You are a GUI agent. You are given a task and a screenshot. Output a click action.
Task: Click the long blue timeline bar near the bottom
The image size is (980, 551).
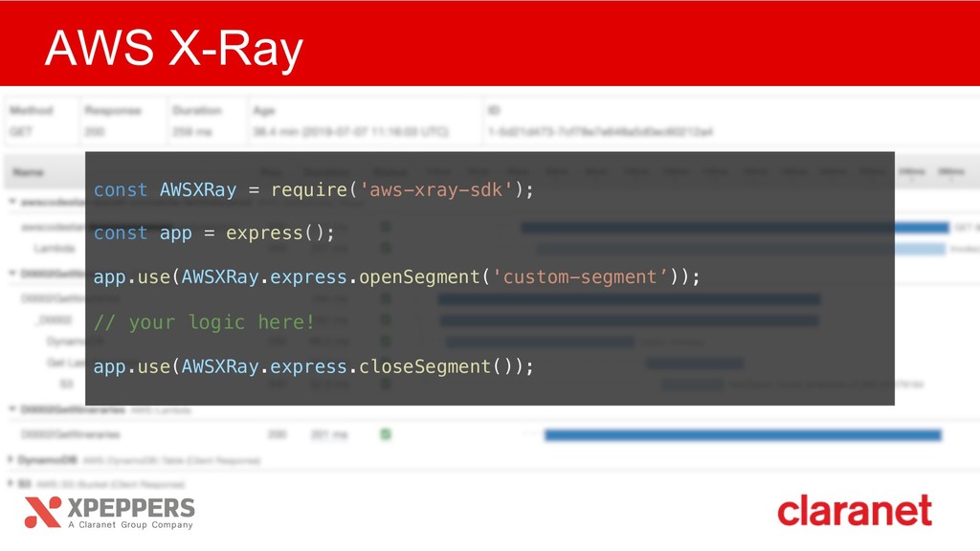(x=743, y=435)
